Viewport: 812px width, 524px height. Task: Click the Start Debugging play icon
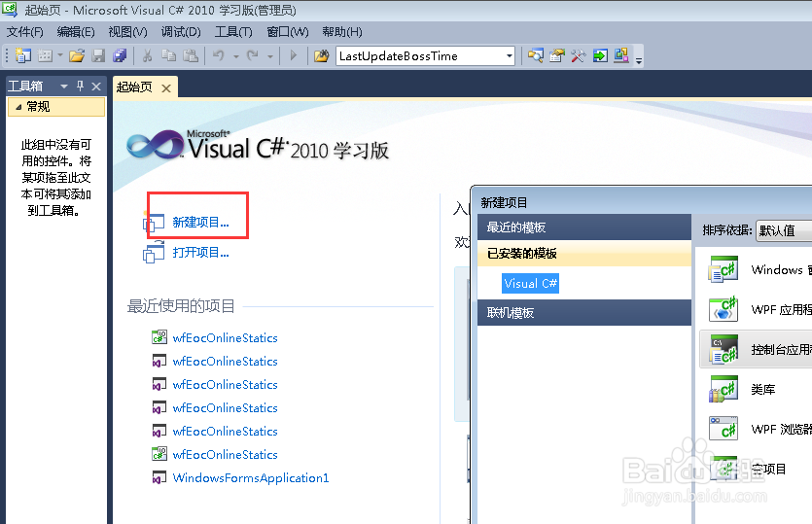click(294, 55)
